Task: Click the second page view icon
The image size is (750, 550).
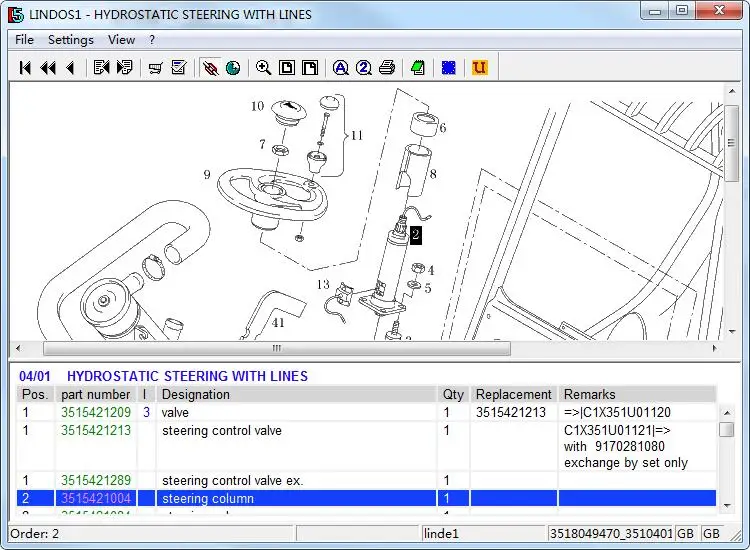Action: pos(310,67)
